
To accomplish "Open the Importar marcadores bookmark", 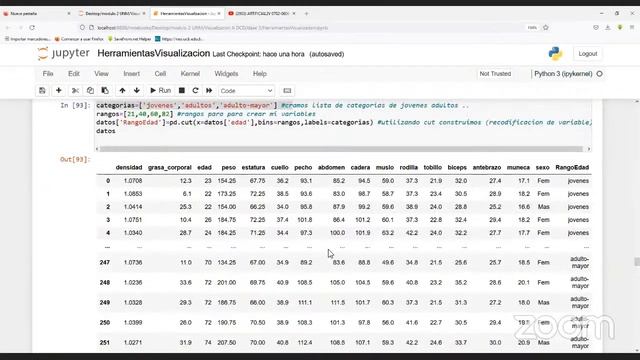I will click(27, 39).
